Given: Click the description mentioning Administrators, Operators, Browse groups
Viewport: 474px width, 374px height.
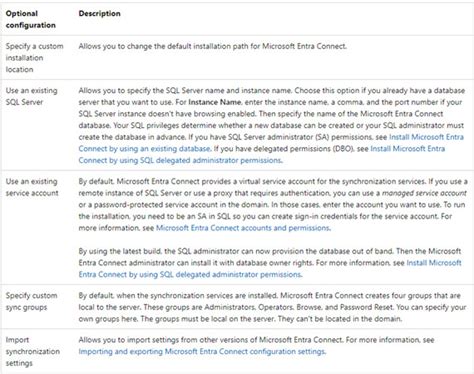Looking at the screenshot, I should [272, 307].
